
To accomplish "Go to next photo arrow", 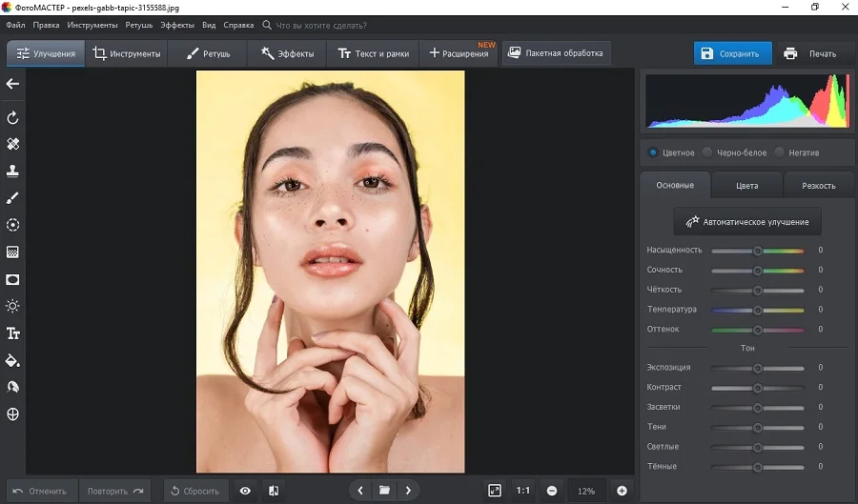I will tap(408, 491).
